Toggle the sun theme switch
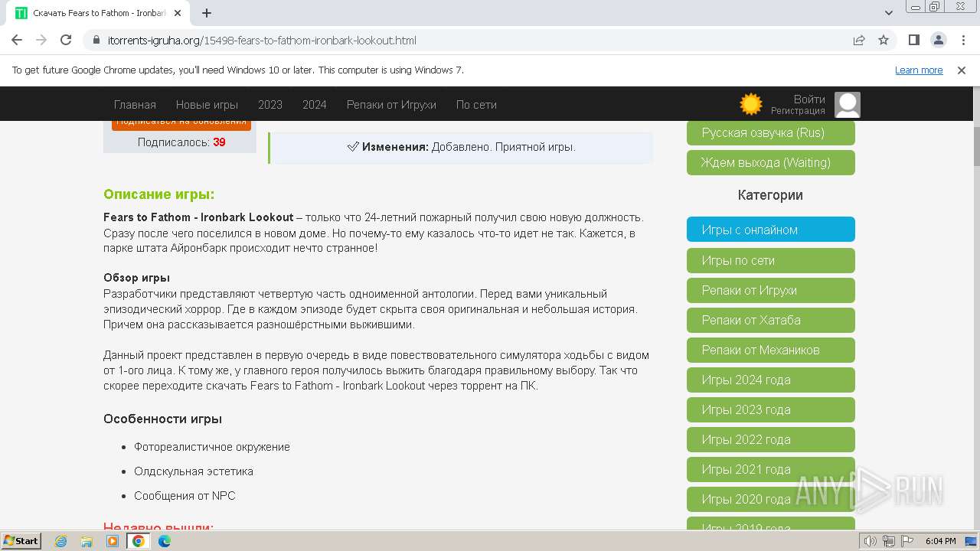980x551 pixels. pyautogui.click(x=751, y=104)
